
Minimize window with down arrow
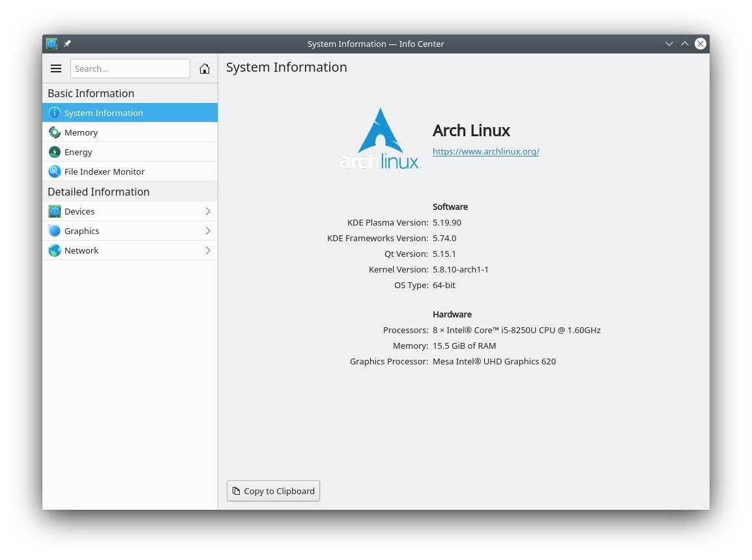pyautogui.click(x=669, y=44)
